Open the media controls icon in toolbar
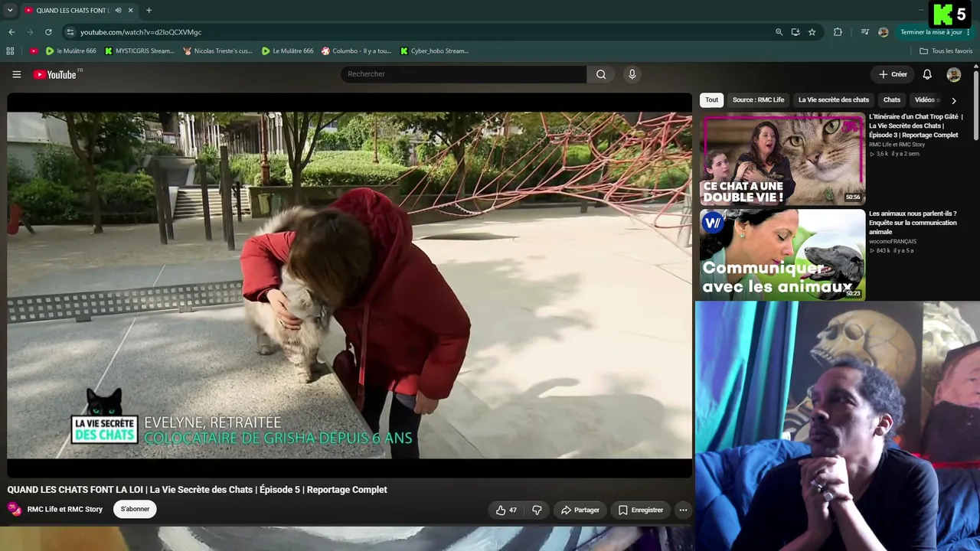 coord(865,32)
